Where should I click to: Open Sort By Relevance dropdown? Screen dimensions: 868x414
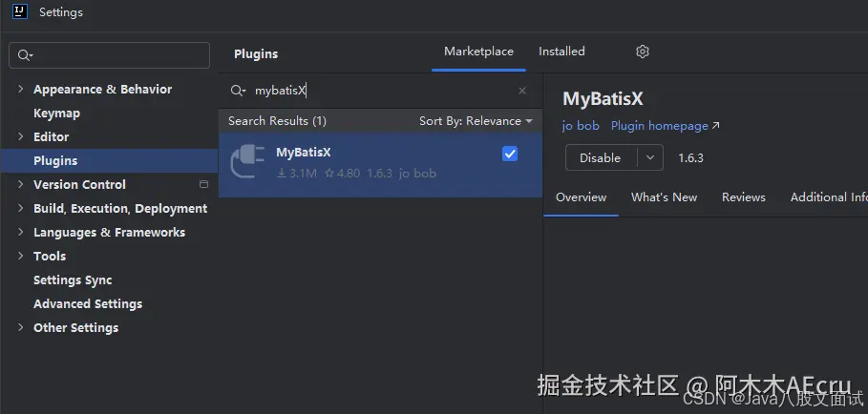[476, 121]
